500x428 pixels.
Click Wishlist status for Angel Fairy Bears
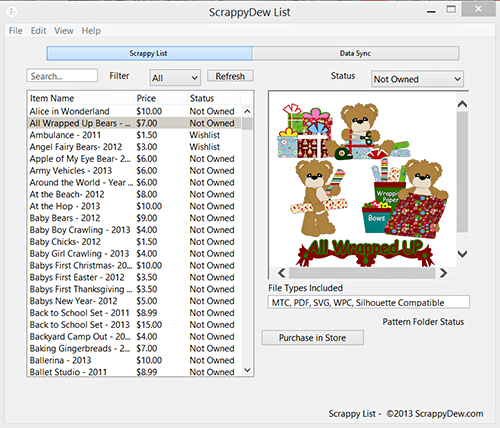pyautogui.click(x=205, y=147)
